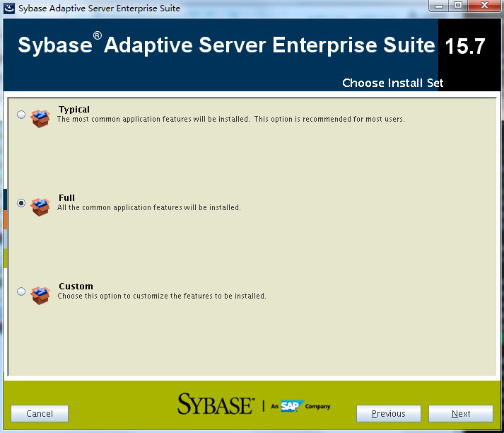Go back with the Previous button
The width and height of the screenshot is (504, 433).
(388, 414)
